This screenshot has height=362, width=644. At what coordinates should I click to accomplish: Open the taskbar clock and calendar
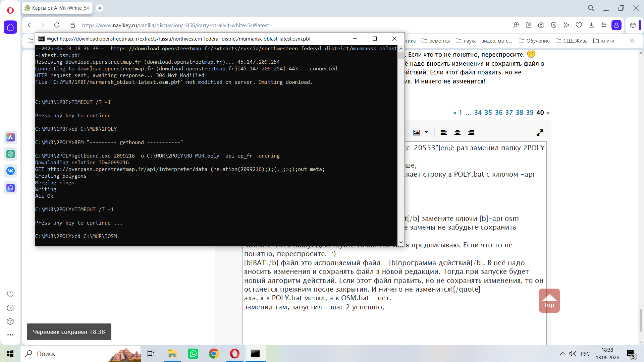pyautogui.click(x=607, y=354)
